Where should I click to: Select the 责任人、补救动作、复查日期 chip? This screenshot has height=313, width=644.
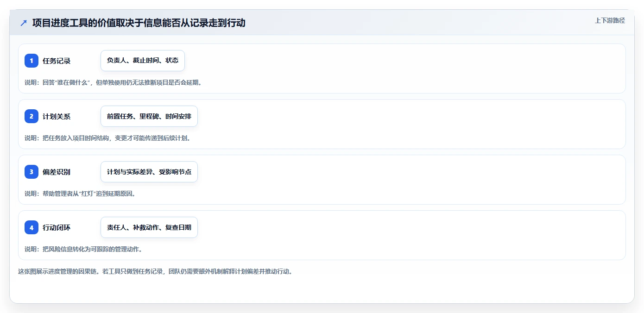click(x=149, y=227)
